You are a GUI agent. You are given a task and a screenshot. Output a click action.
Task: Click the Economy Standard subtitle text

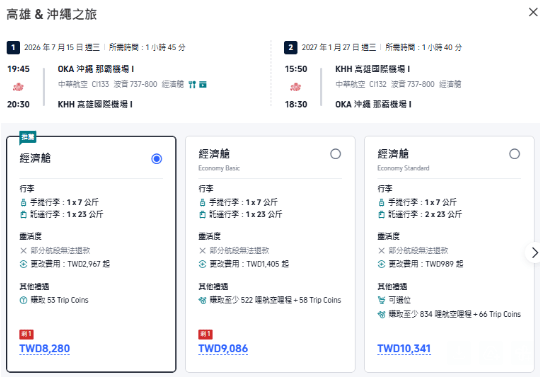click(403, 168)
